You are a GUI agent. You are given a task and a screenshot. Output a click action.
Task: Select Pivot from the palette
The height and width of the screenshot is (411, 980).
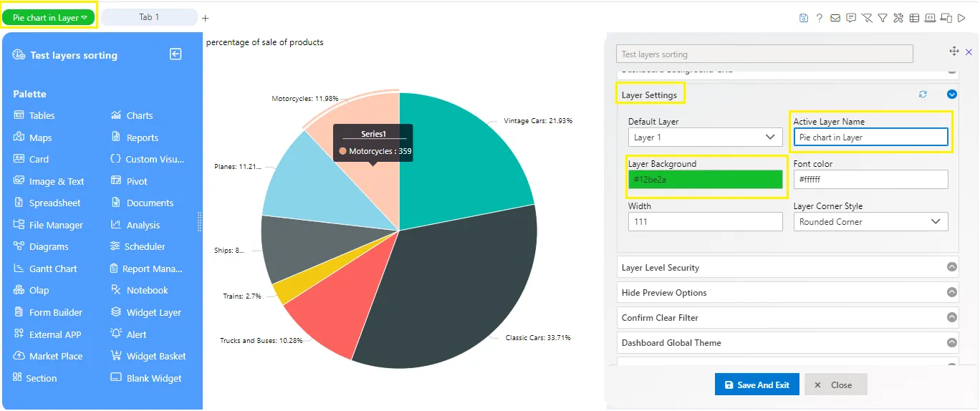[129, 181]
